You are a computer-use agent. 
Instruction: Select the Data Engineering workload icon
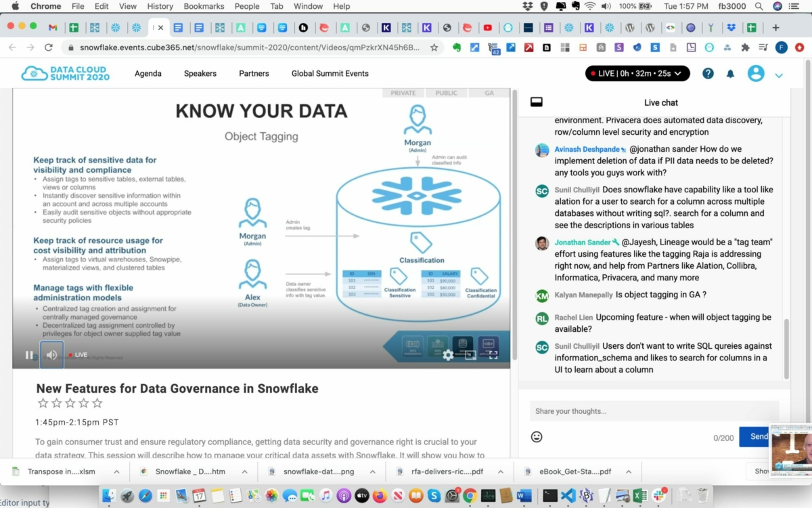[413, 343]
